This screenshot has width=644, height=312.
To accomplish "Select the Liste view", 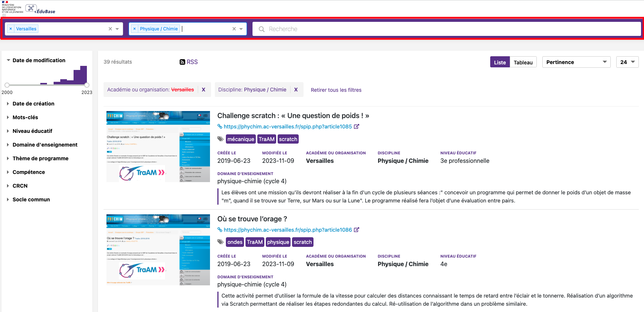I will click(500, 62).
